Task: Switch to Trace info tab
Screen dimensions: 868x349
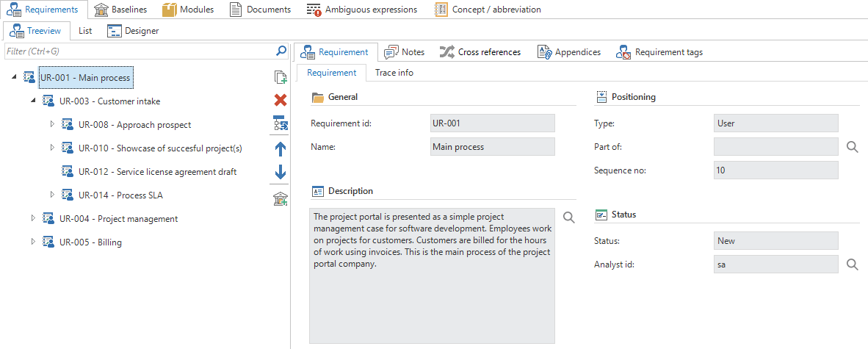Action: click(x=394, y=73)
